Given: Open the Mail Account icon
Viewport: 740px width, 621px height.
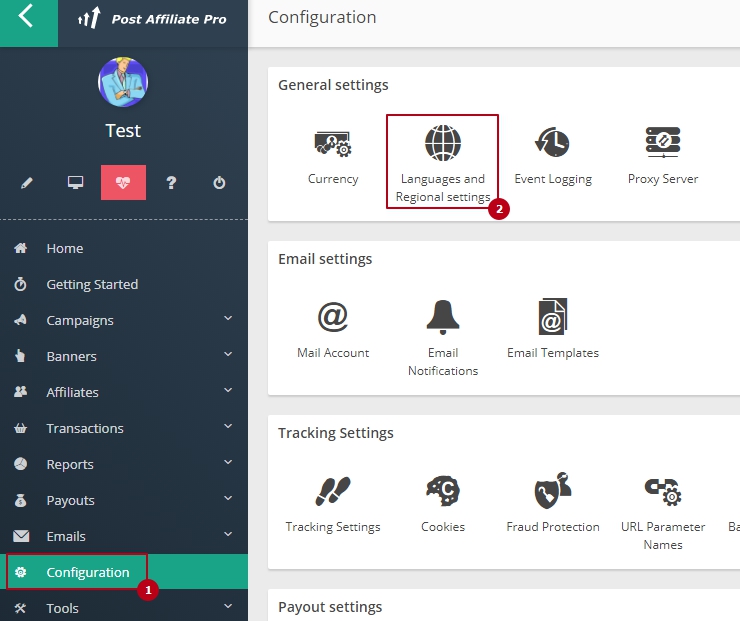Looking at the screenshot, I should click(x=333, y=317).
